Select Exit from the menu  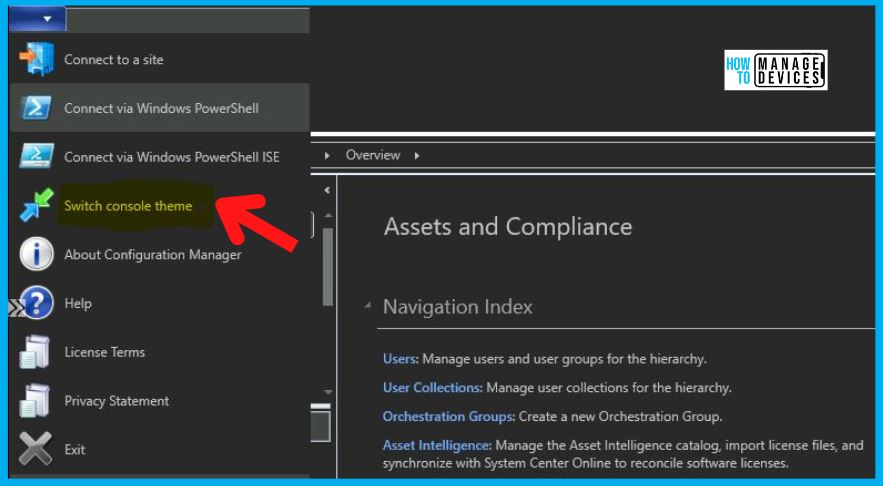tap(75, 449)
